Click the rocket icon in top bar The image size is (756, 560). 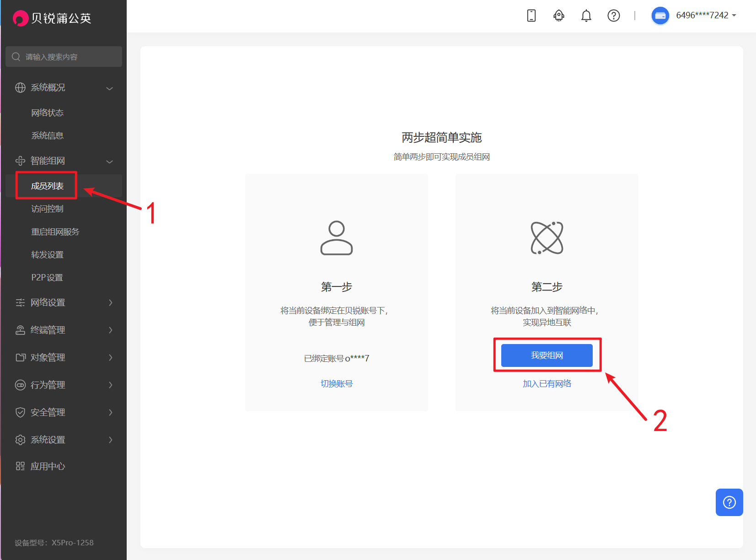coord(558,16)
